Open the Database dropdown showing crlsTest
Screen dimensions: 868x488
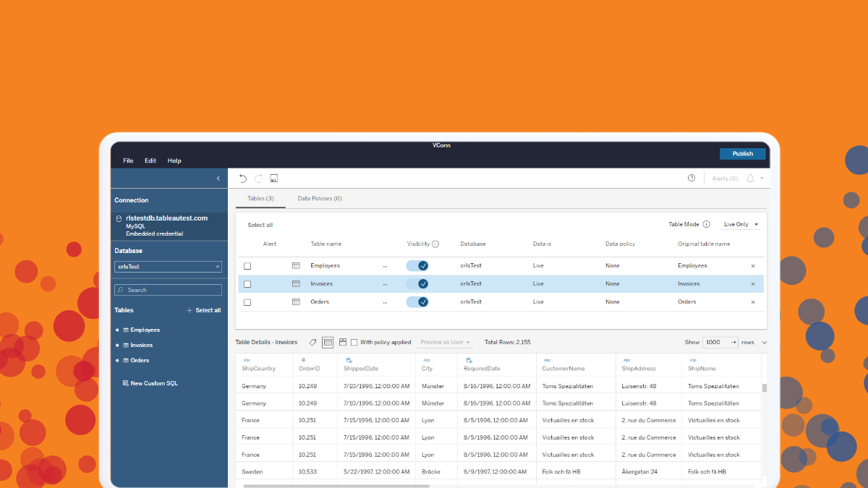(168, 266)
